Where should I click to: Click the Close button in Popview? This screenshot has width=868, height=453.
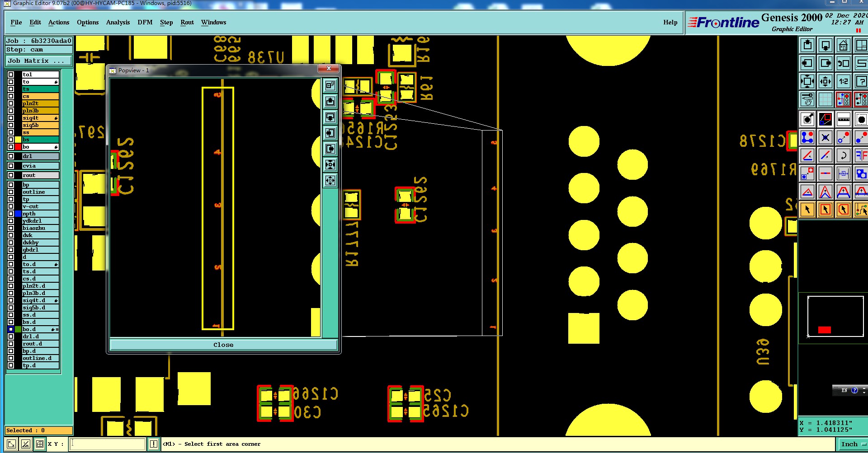[x=223, y=345]
